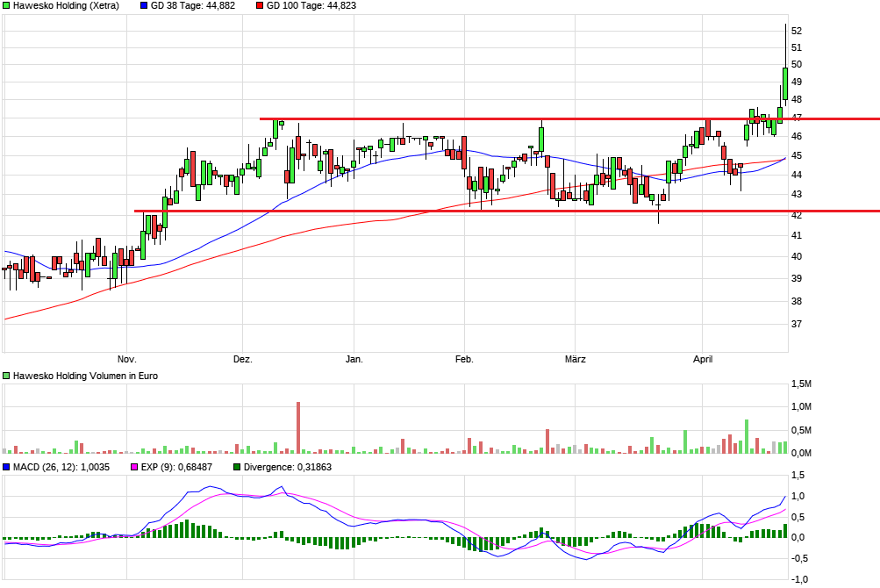This screenshot has height=588, width=880.
Task: Click the green Hawesko Holding legend square
Action: pyautogui.click(x=7, y=6)
